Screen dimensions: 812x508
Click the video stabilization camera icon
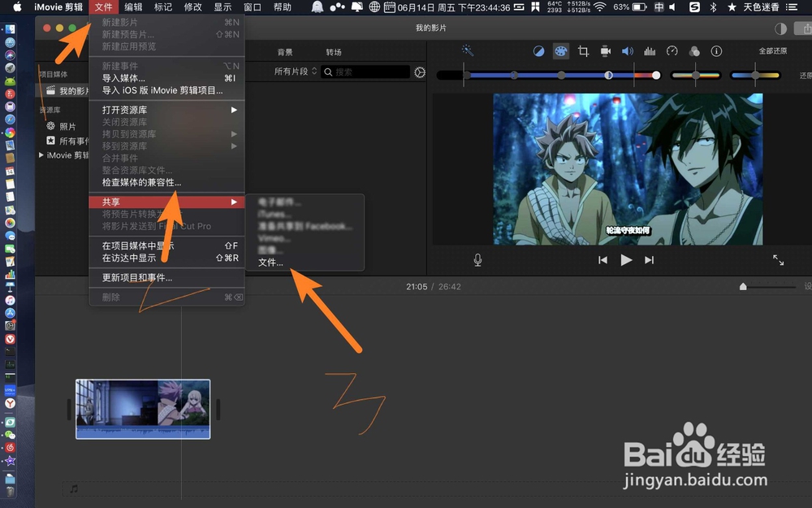[605, 51]
